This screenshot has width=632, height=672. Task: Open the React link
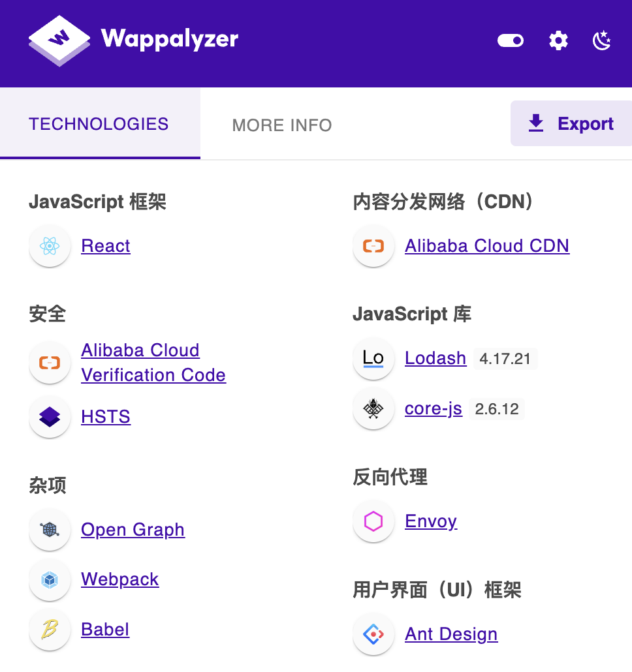[106, 246]
